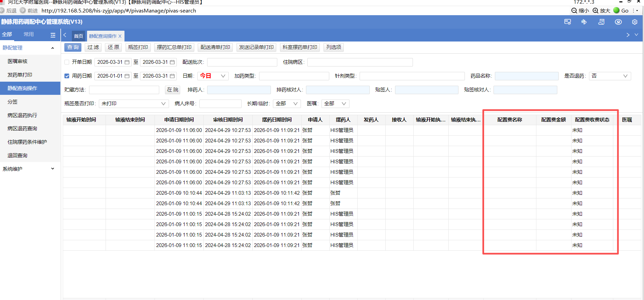Open the 是否退药 dropdown

coord(610,76)
